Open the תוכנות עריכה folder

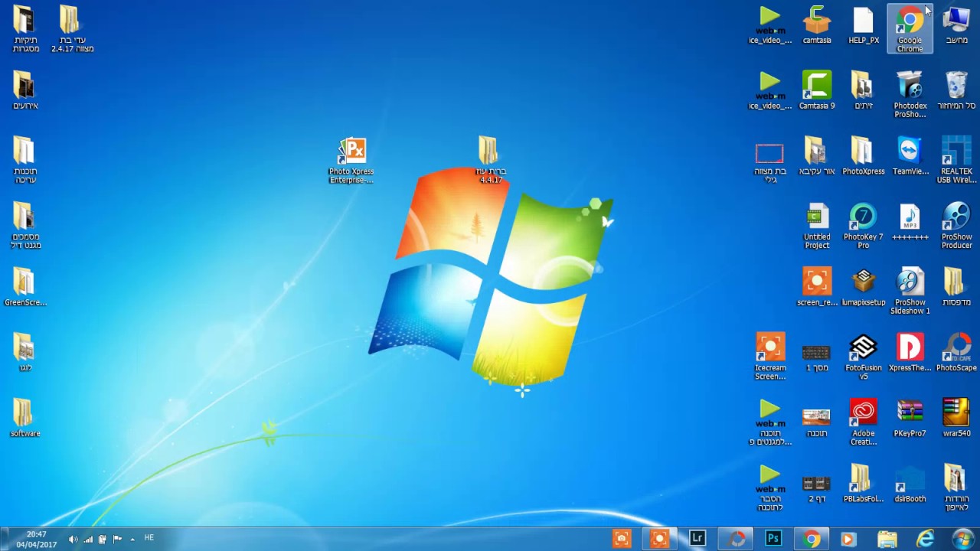tap(25, 160)
